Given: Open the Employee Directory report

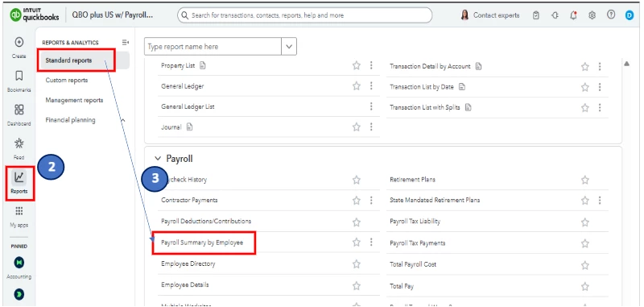Looking at the screenshot, I should [188, 263].
